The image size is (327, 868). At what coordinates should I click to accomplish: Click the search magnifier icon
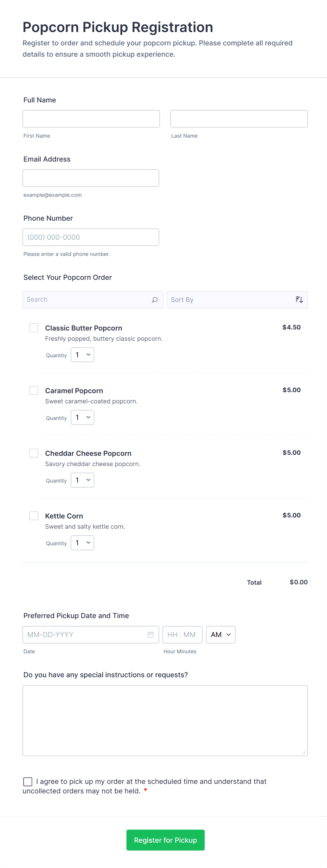(x=155, y=300)
